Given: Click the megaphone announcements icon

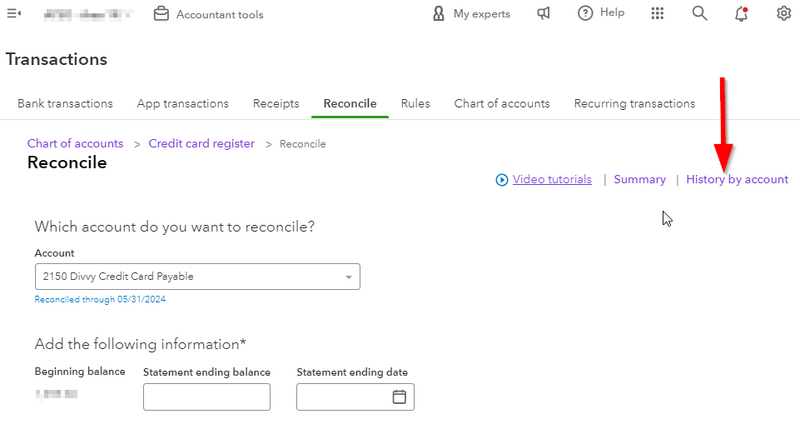Looking at the screenshot, I should [544, 14].
